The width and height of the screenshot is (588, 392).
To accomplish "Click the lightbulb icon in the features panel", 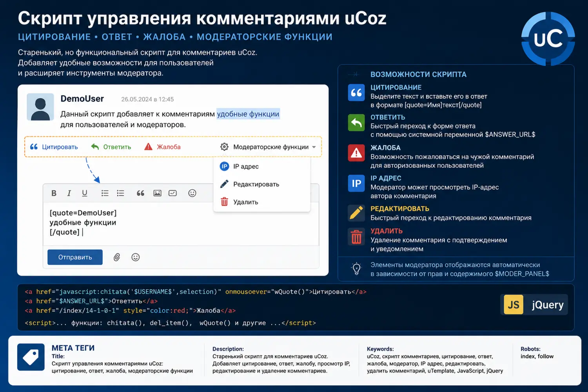I will (356, 269).
